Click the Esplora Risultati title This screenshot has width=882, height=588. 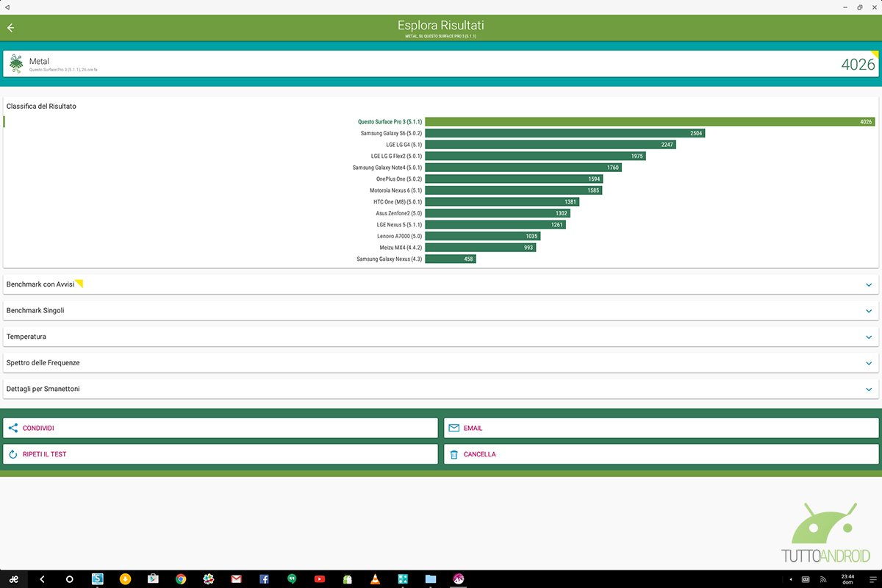(441, 26)
